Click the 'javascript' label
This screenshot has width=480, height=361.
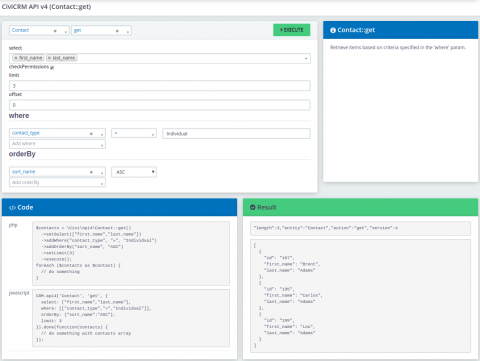(19, 293)
